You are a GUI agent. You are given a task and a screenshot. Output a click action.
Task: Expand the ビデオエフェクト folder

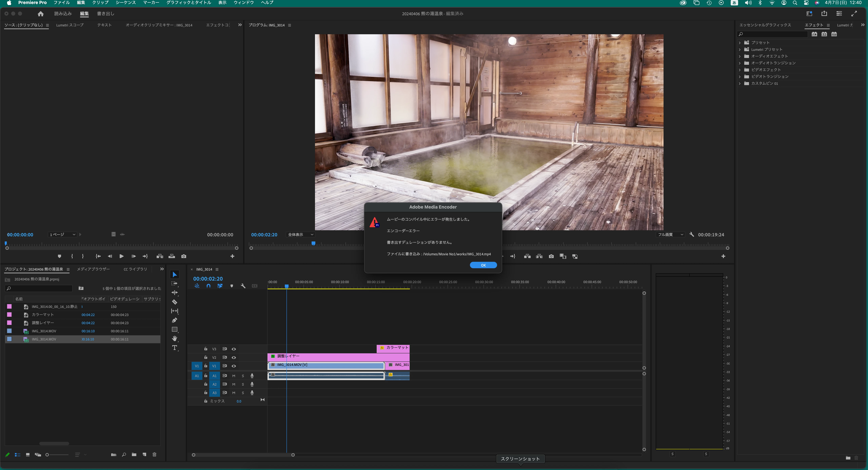(740, 70)
